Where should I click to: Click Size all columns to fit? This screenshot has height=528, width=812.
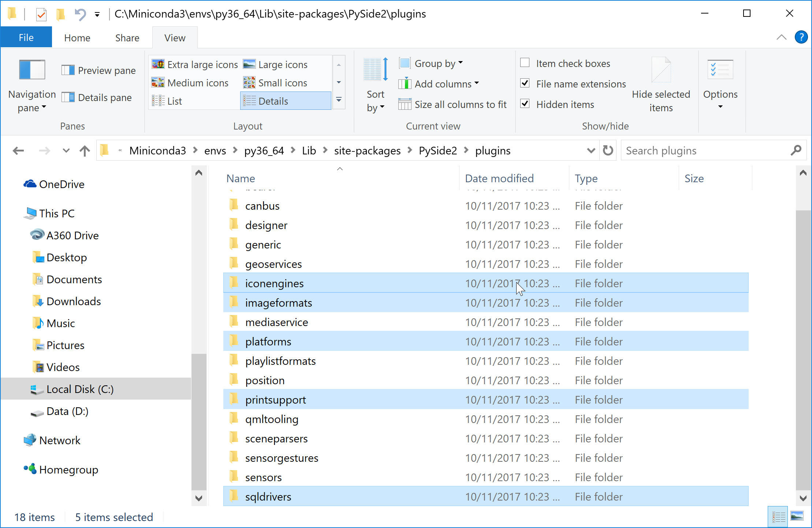[452, 105]
